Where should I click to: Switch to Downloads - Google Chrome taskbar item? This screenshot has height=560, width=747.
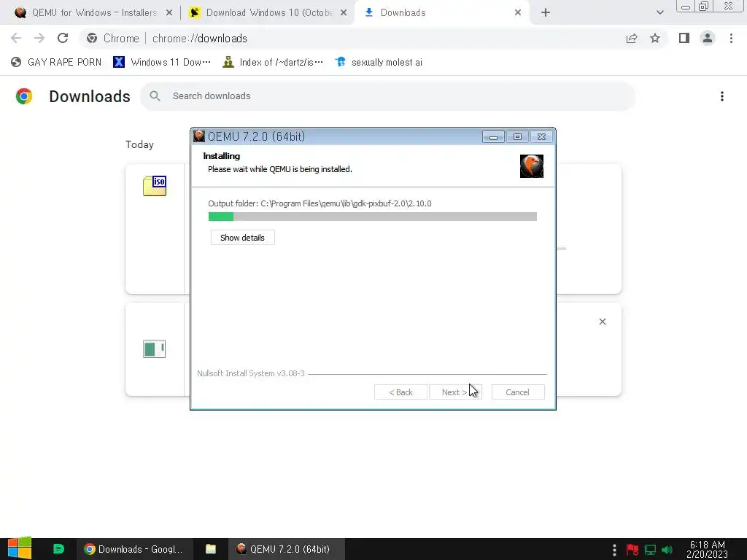click(x=135, y=549)
